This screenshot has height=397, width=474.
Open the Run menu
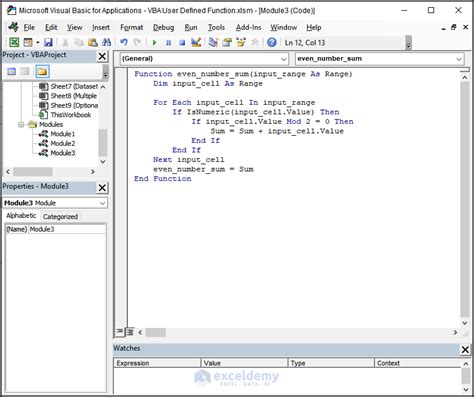click(x=191, y=28)
